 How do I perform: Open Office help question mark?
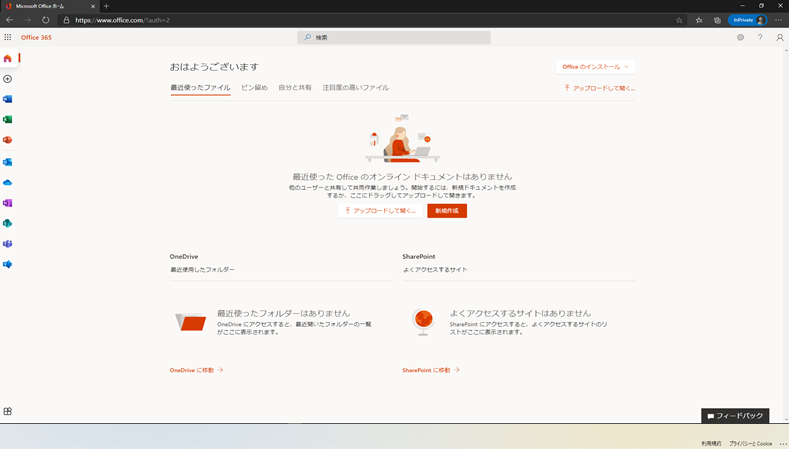[x=760, y=37]
